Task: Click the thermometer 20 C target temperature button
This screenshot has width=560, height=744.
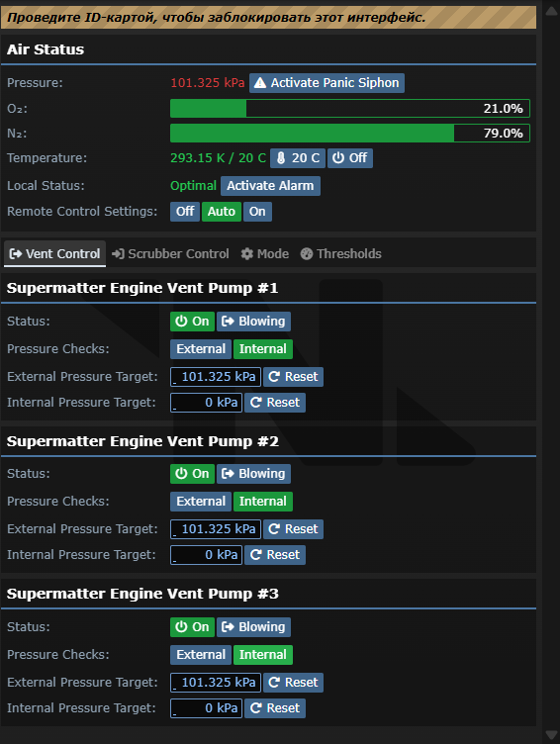Action: [298, 158]
